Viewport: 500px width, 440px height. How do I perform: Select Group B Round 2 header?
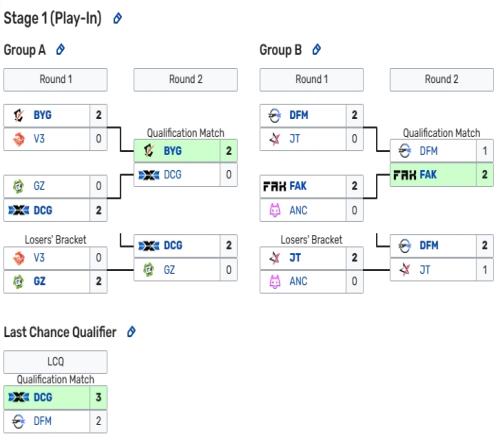pyautogui.click(x=442, y=80)
